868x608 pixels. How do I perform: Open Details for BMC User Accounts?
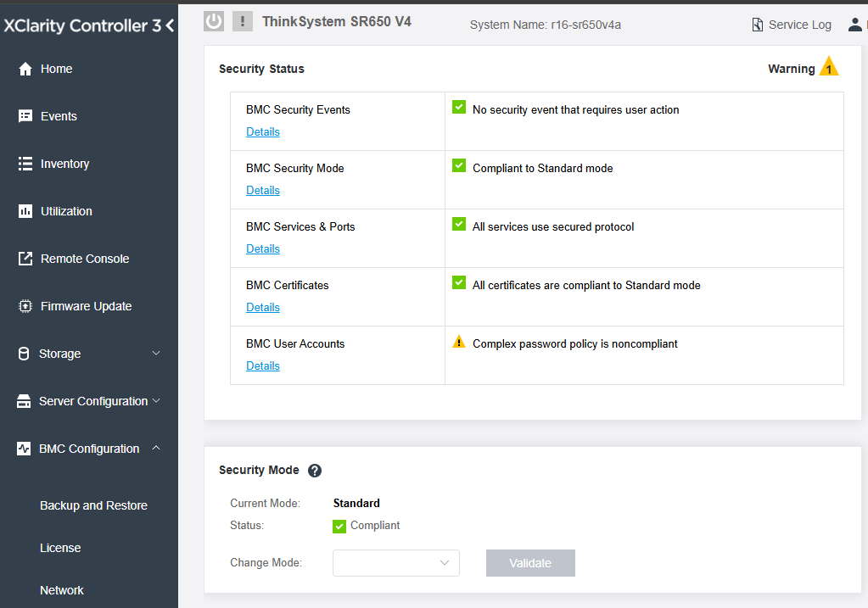(263, 366)
